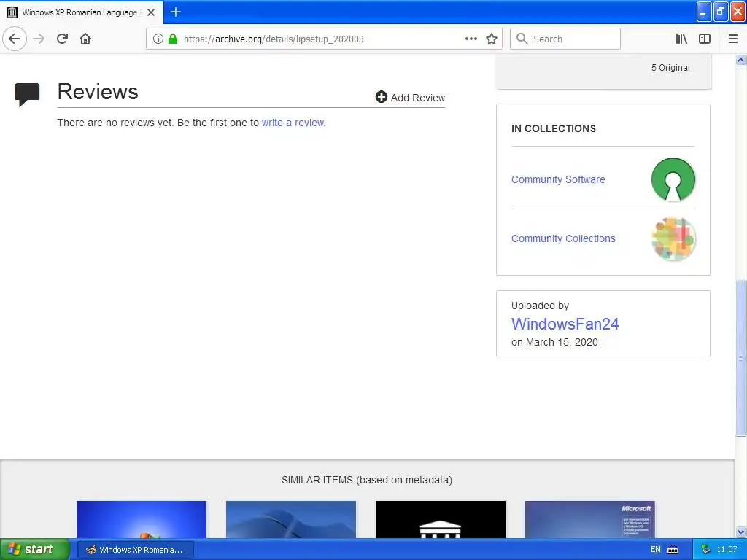The width and height of the screenshot is (747, 560).
Task: Click the 'on March 15, 2020' date text
Action: tap(554, 343)
